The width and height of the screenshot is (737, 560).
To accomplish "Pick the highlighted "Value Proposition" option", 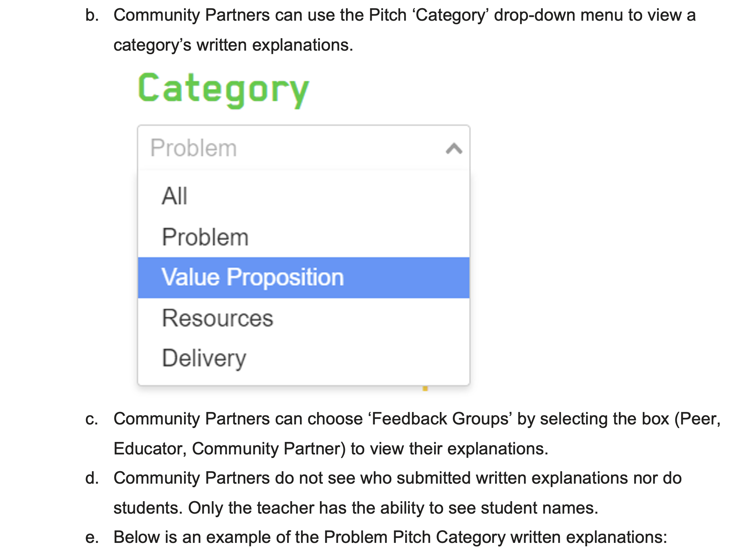I will [x=253, y=278].
